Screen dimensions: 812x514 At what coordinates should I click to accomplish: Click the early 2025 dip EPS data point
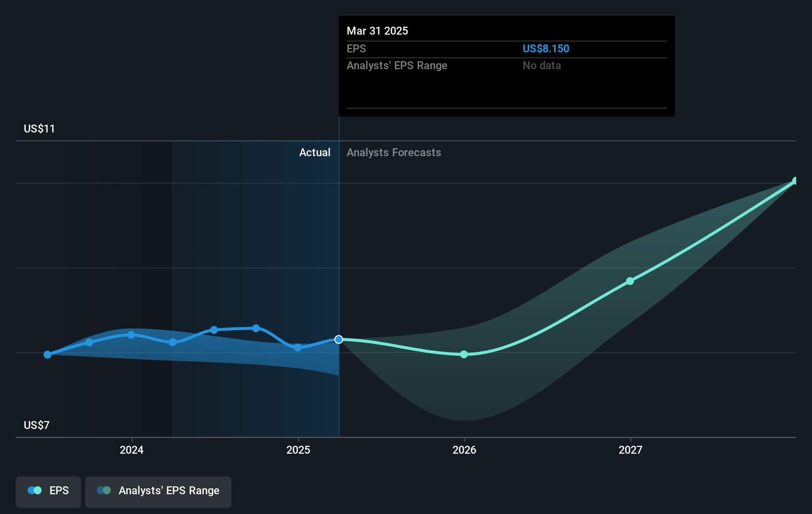[x=298, y=347]
